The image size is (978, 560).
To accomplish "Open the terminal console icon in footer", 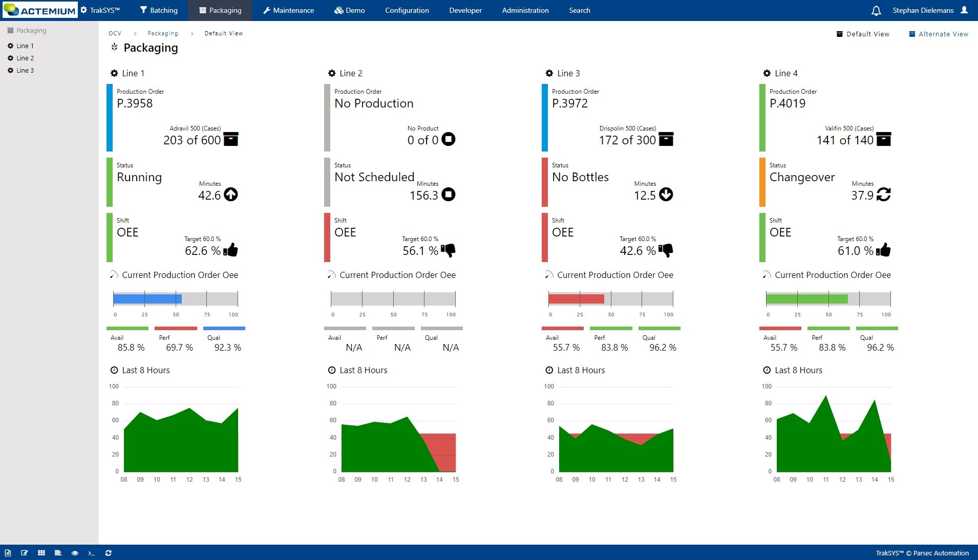I will click(92, 553).
